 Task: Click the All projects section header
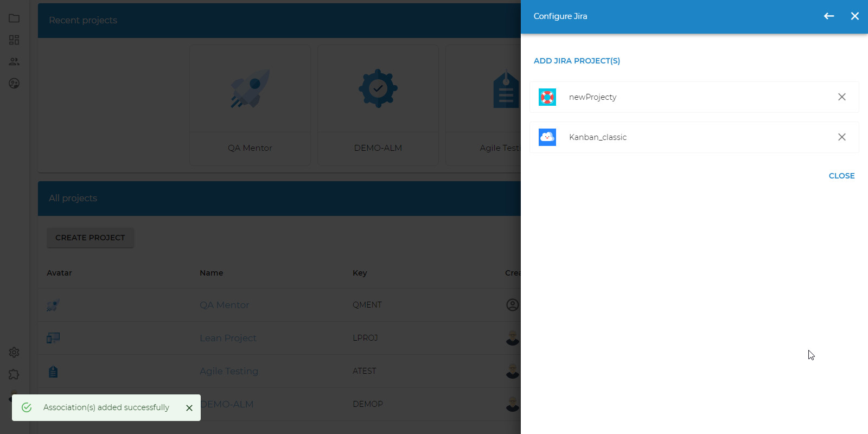[279, 198]
